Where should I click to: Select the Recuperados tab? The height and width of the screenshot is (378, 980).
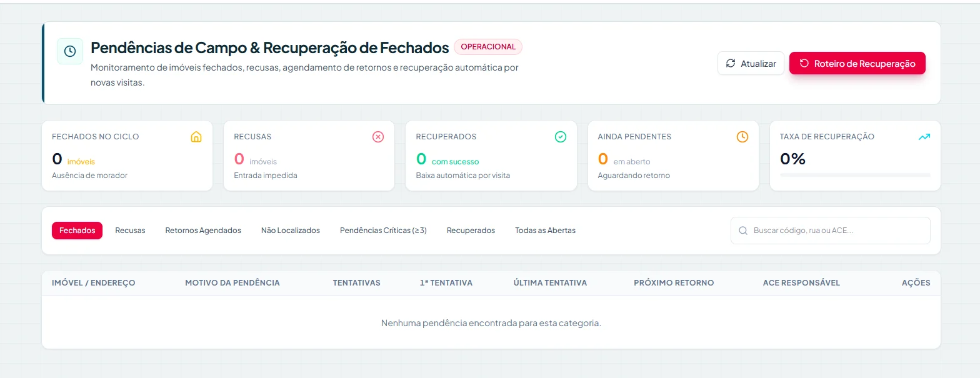471,231
